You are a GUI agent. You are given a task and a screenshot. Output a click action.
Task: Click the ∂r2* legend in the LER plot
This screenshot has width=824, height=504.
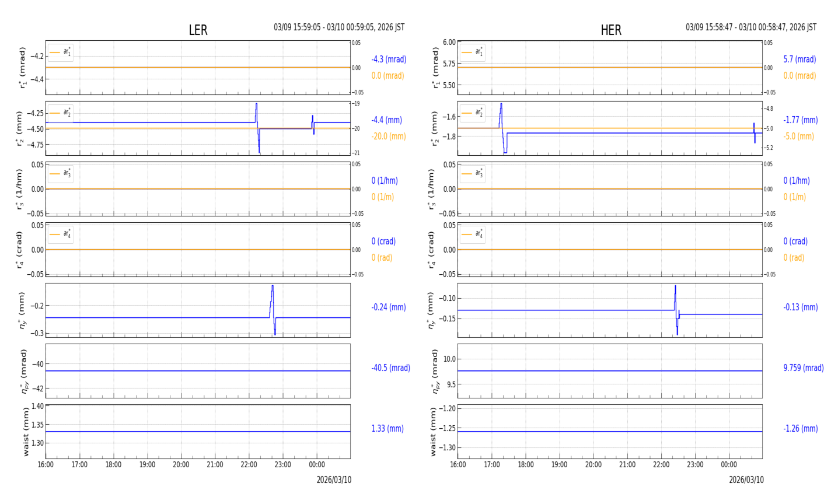[61, 113]
